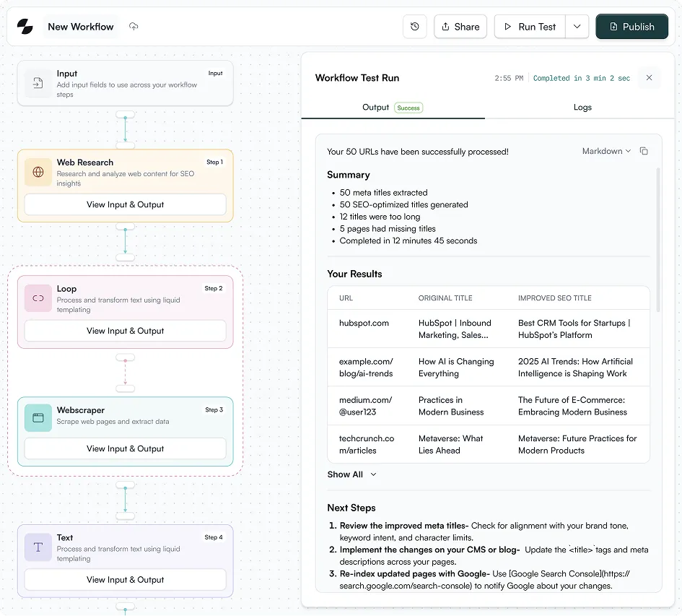Click the Web Research globe icon
The width and height of the screenshot is (682, 616).
click(x=38, y=172)
